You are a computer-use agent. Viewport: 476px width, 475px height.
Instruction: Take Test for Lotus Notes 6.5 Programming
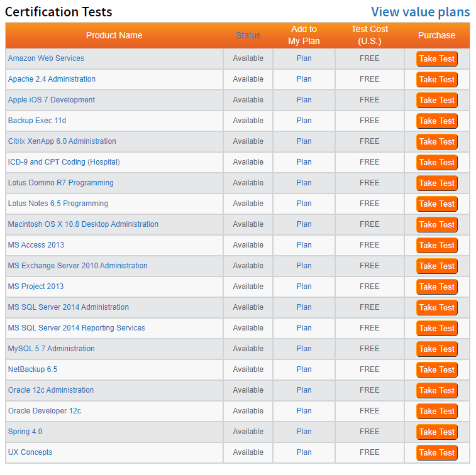(436, 204)
